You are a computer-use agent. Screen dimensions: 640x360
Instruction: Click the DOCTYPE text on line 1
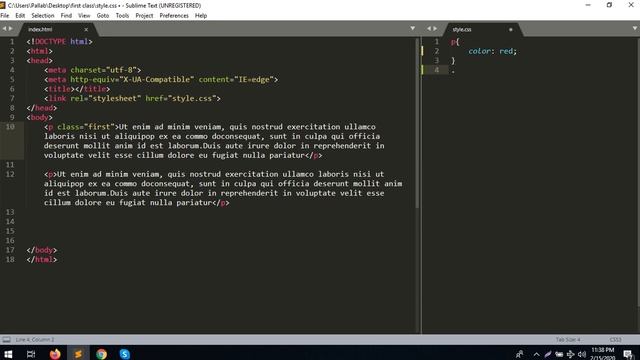[x=50, y=42]
